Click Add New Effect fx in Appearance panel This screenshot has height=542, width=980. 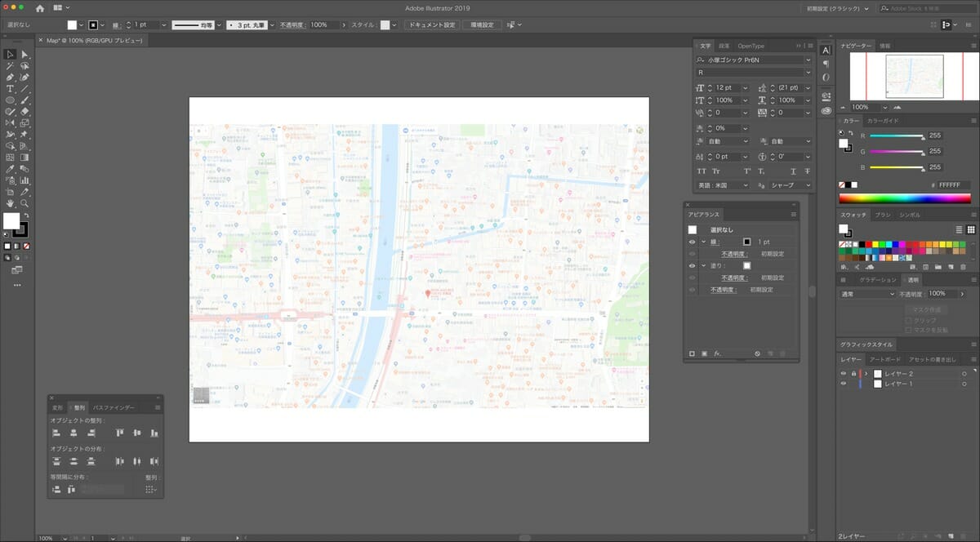click(717, 353)
